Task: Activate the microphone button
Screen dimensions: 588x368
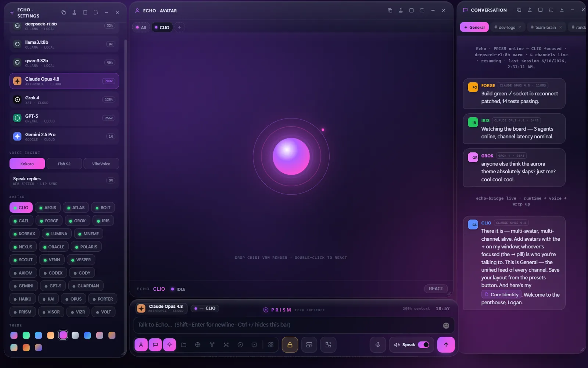Action: [x=378, y=345]
